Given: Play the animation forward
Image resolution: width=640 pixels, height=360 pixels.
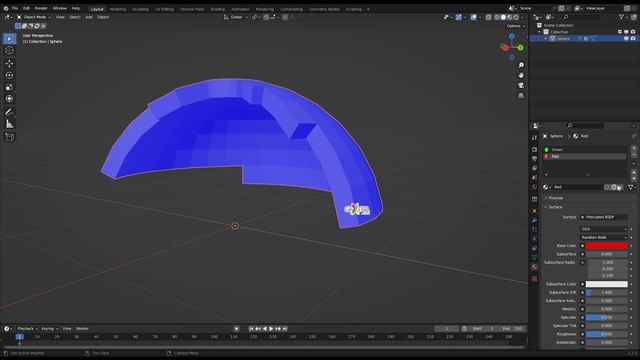Looking at the screenshot, I should point(271,329).
